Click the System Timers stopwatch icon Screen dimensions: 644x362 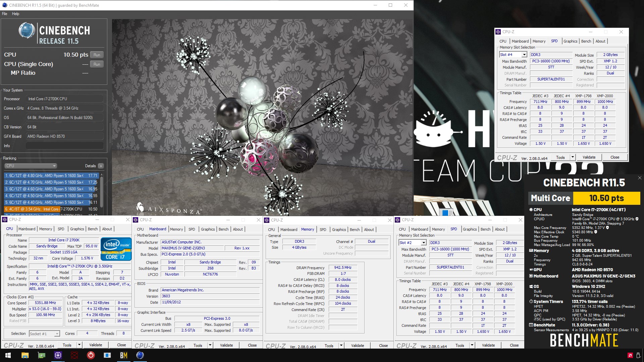(531, 301)
